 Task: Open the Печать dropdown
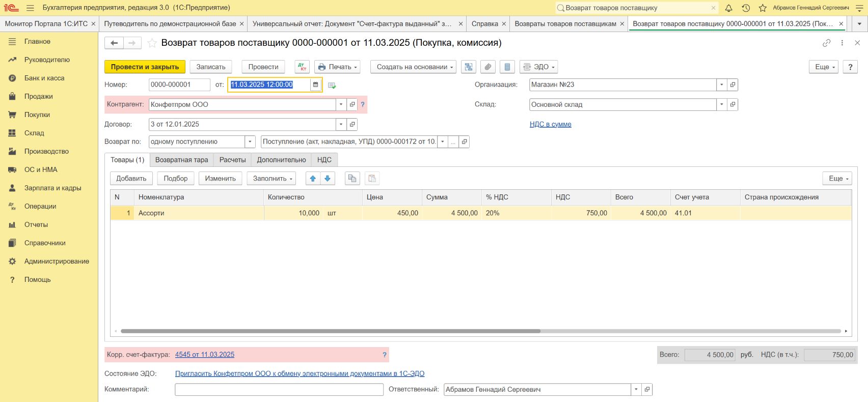pos(338,67)
